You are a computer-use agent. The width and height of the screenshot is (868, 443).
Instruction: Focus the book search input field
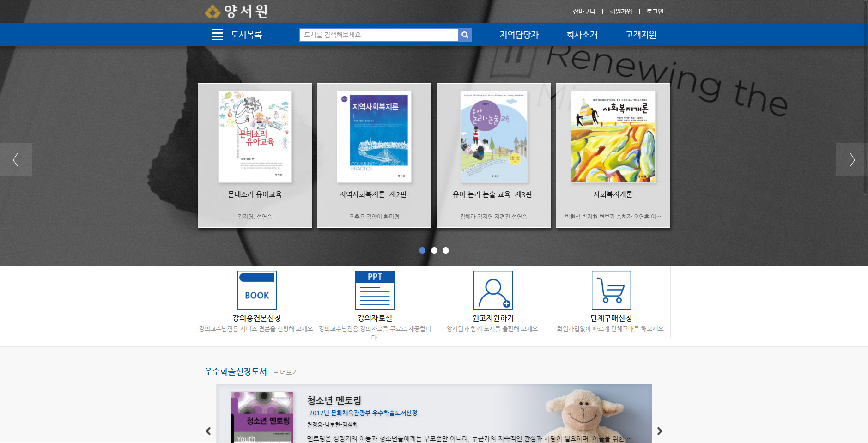(379, 35)
